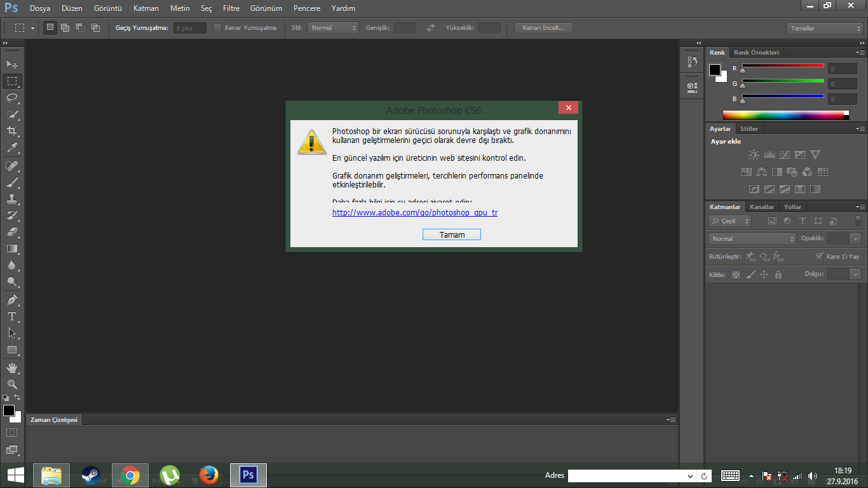Image resolution: width=868 pixels, height=488 pixels.
Task: Select the Clone Stamp tool
Action: 12,199
